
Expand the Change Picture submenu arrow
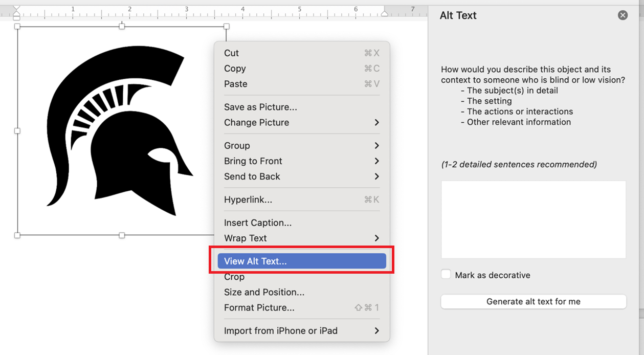coord(376,122)
